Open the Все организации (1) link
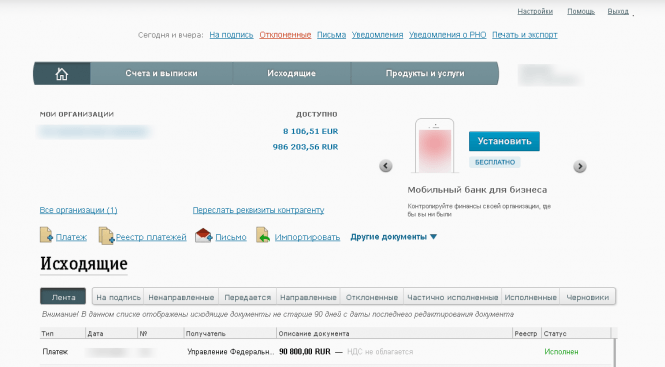This screenshot has width=665, height=367. coord(78,210)
